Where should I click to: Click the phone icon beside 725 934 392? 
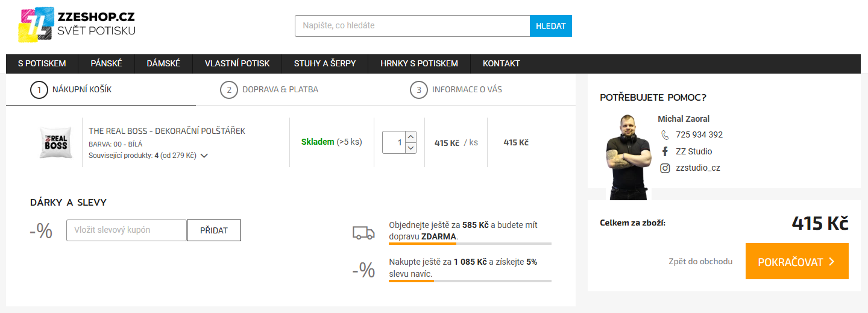665,134
